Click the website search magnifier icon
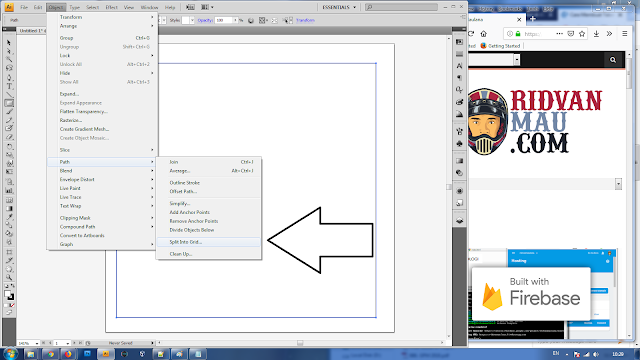The image size is (640, 360). [613, 60]
